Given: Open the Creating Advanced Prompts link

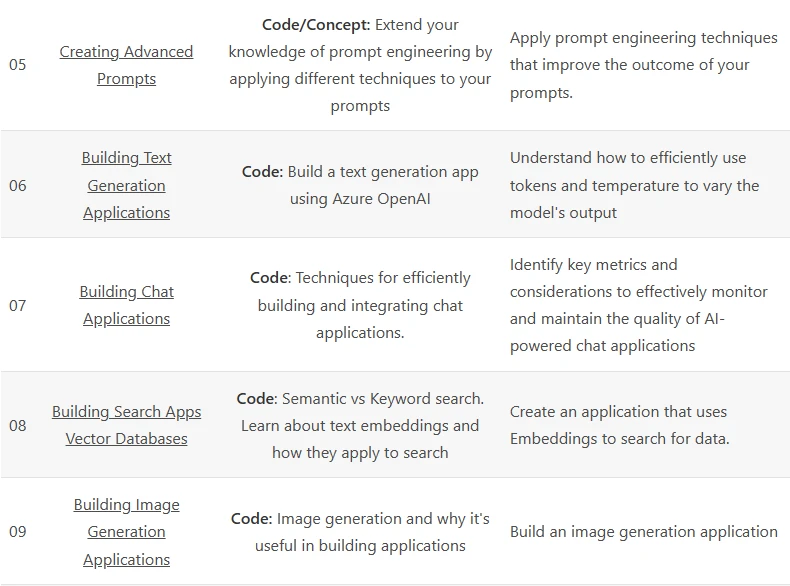Looking at the screenshot, I should (x=126, y=65).
